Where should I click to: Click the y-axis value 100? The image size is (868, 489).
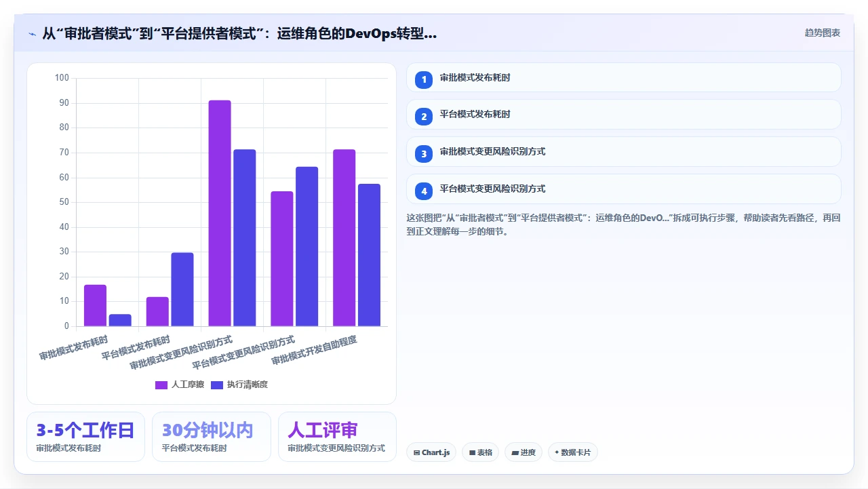[x=62, y=78]
